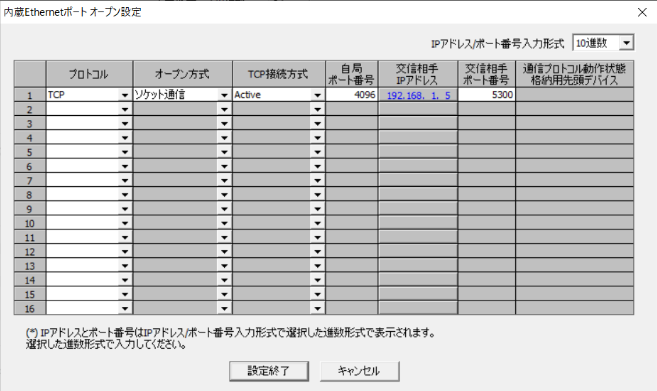This screenshot has height=391, width=657.
Task: Click the キャンセル button
Action: 359,371
